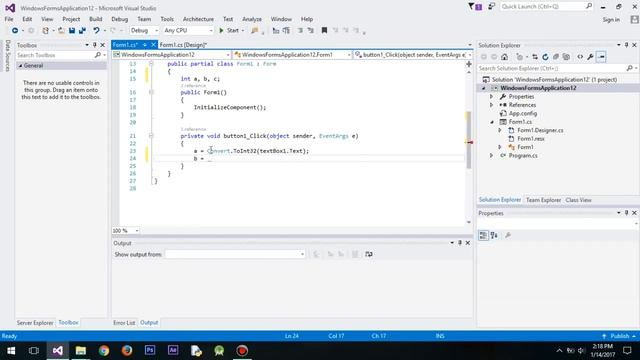The width and height of the screenshot is (640, 360).
Task: Open the Build menu
Action: (x=96, y=19)
